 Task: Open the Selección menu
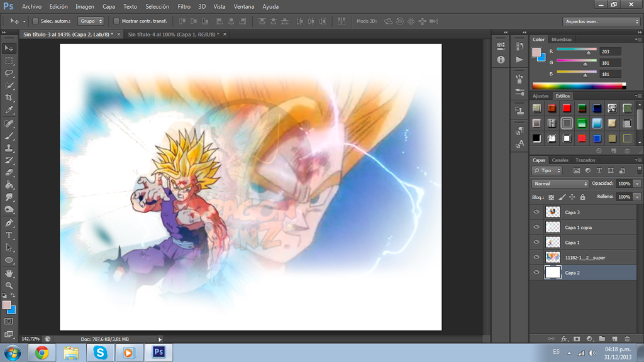[x=157, y=6]
